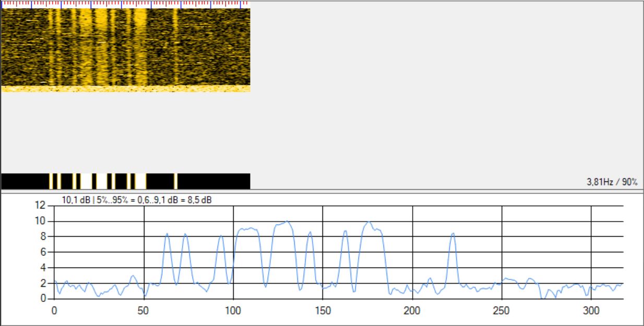Click the yellow waterfall spectrogram display

click(x=126, y=50)
